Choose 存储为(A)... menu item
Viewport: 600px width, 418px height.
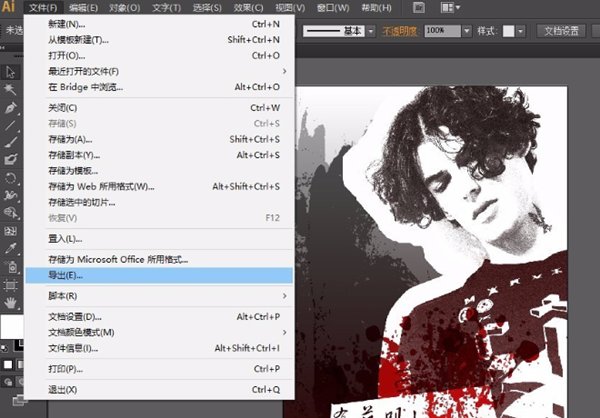pos(159,139)
